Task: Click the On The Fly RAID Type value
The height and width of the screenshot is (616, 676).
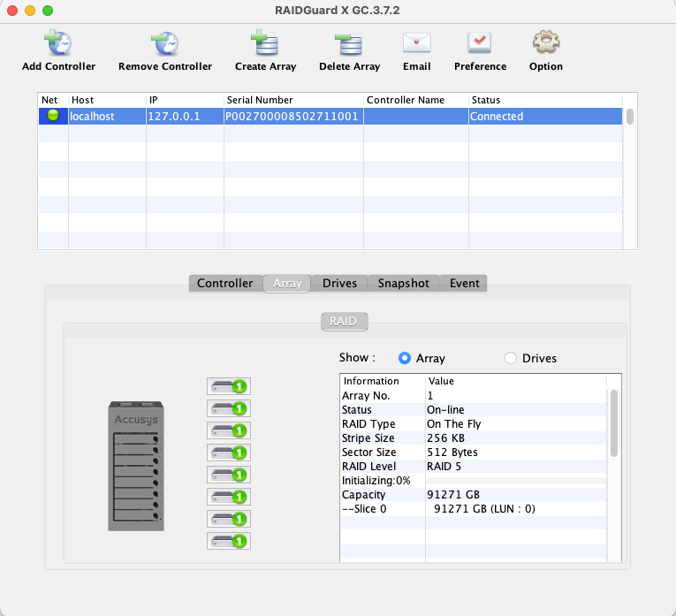Action: (453, 423)
